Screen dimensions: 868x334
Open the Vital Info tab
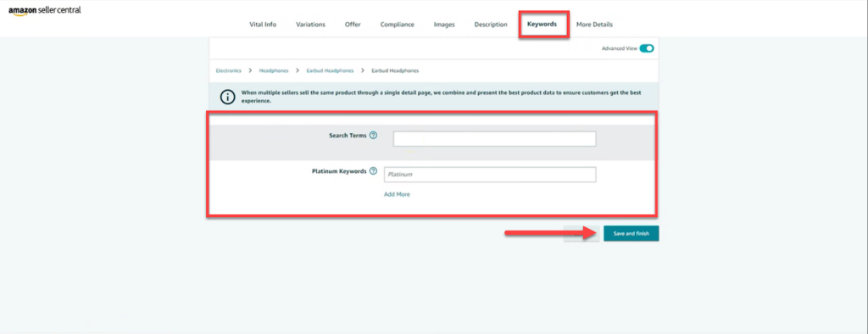click(x=263, y=25)
